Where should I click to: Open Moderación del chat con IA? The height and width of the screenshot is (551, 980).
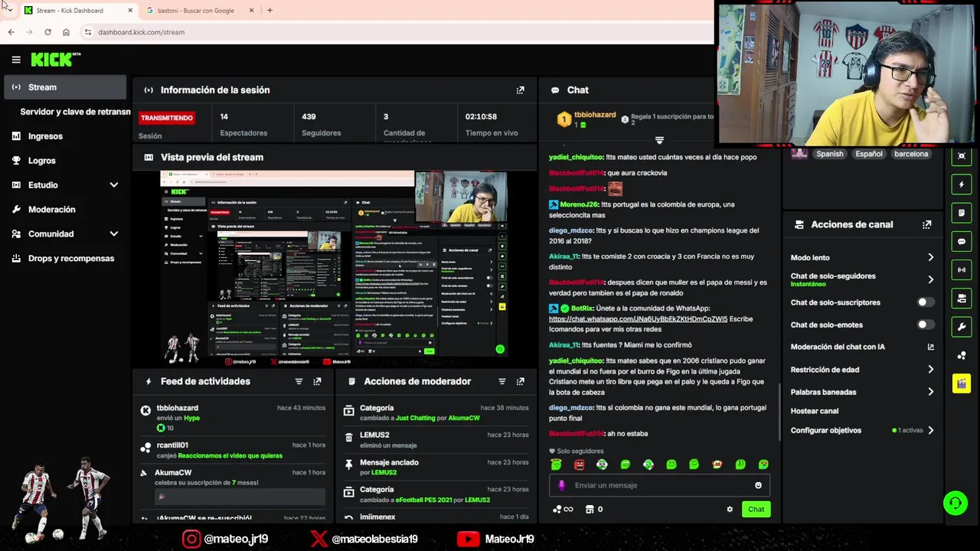pos(862,347)
